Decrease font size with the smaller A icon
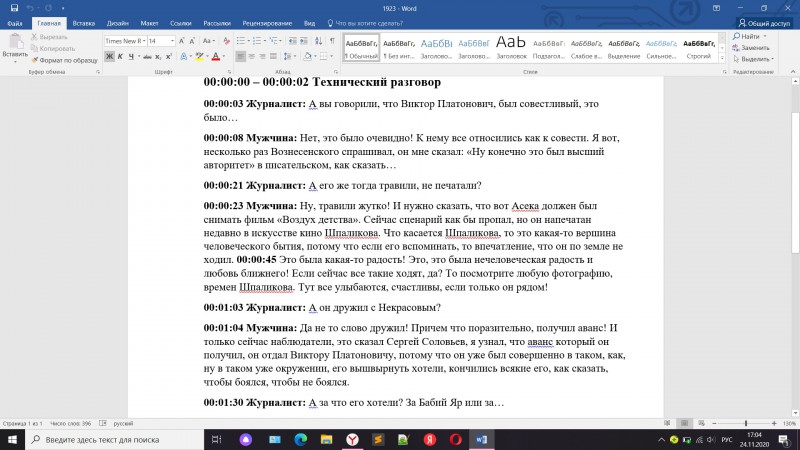Viewport: 800px width, 450px height. pyautogui.click(x=192, y=41)
